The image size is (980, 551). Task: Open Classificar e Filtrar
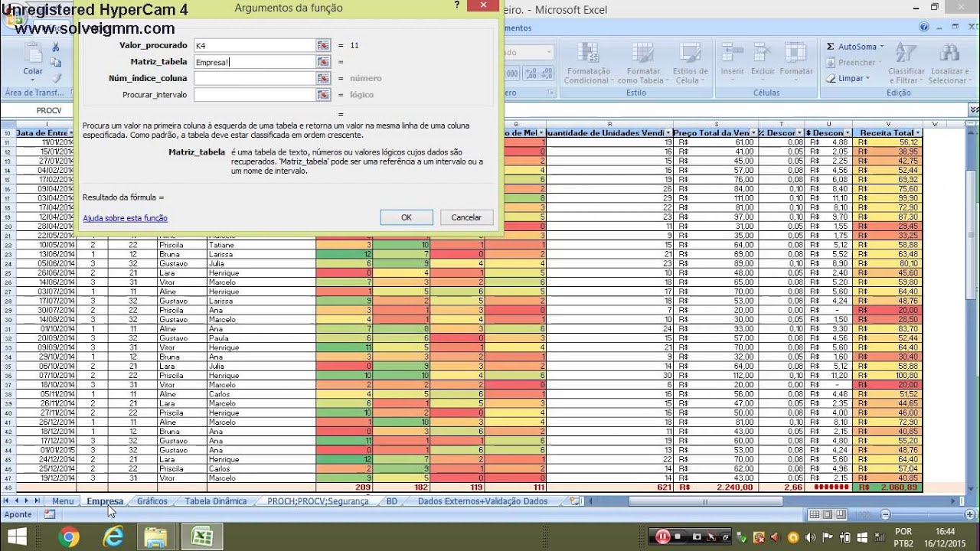coord(906,64)
